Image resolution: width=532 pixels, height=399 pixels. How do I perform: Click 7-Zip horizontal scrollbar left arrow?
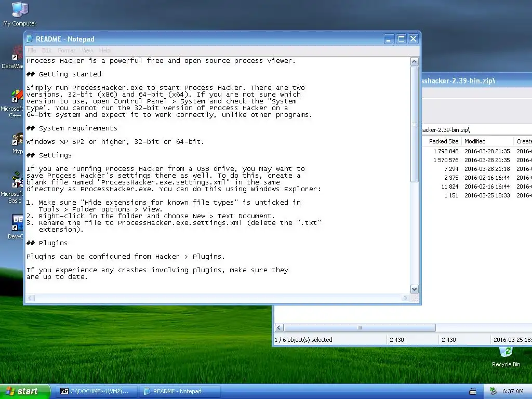tap(279, 328)
